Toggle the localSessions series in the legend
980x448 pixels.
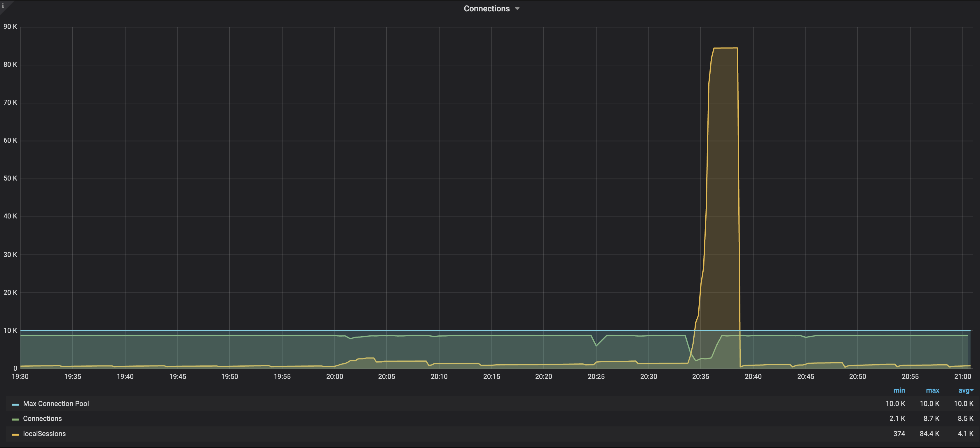pos(44,433)
